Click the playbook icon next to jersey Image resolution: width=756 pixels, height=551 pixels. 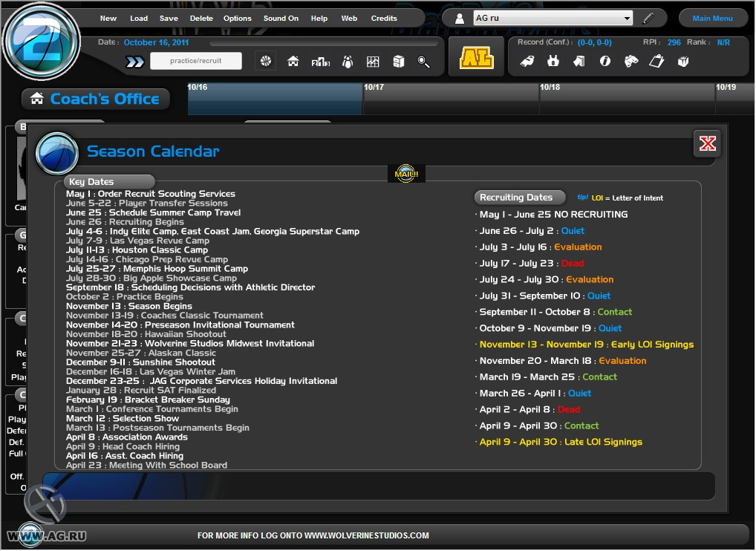[579, 61]
